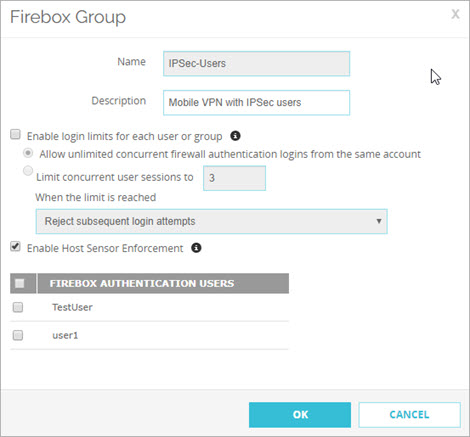Open Reject subsequent login attempts dropdown
Image resolution: width=470 pixels, height=437 pixels.
pos(212,221)
